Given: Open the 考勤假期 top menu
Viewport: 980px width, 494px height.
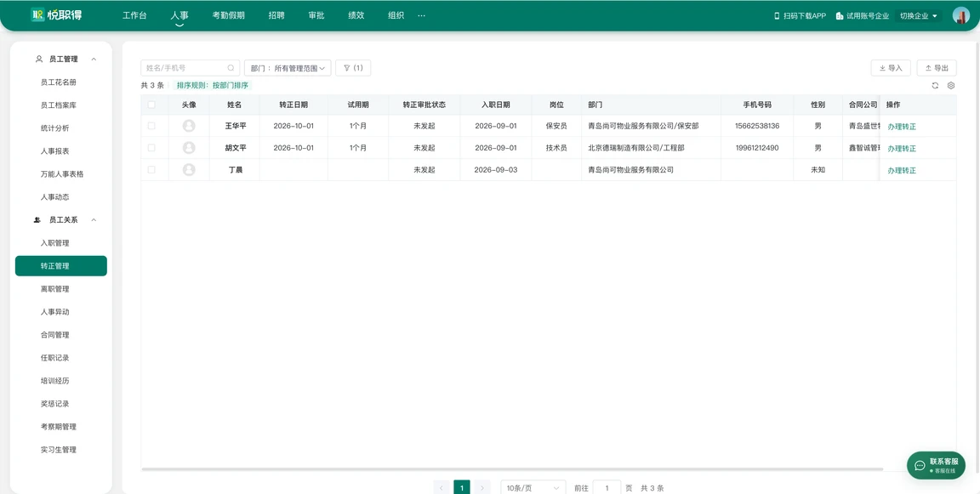Looking at the screenshot, I should point(228,15).
